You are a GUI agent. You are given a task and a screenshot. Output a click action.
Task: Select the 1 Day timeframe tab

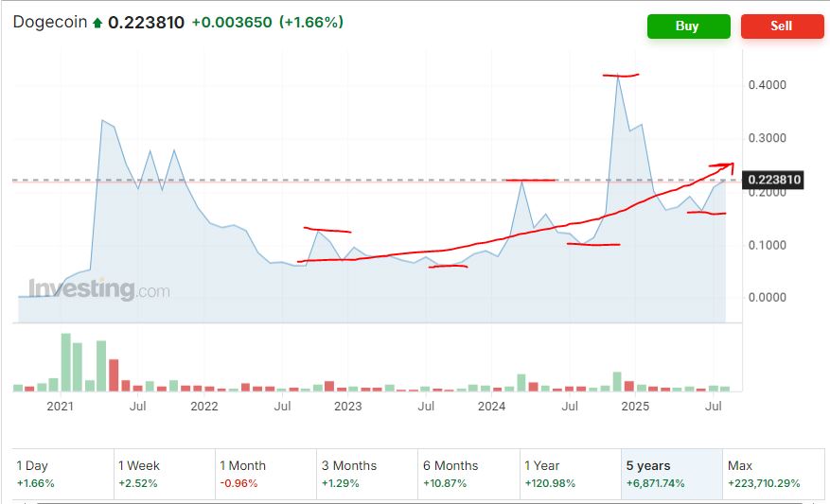63,474
